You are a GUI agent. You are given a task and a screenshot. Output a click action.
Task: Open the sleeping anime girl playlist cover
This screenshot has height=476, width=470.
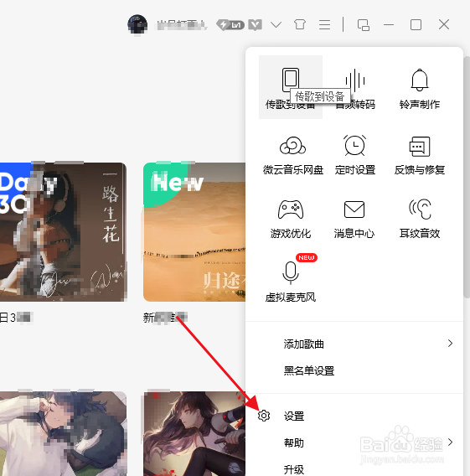pos(63,434)
